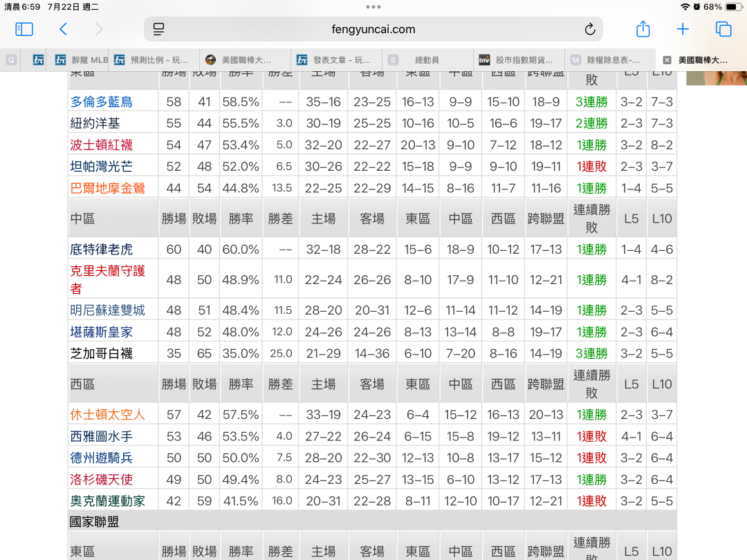747x560 pixels.
Task: Open the 克里夫蘭守護者 team link
Action: (x=108, y=279)
